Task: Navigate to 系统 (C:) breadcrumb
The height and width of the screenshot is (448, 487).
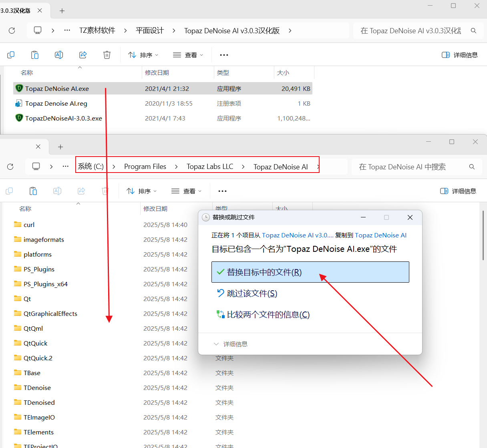Action: tap(91, 167)
